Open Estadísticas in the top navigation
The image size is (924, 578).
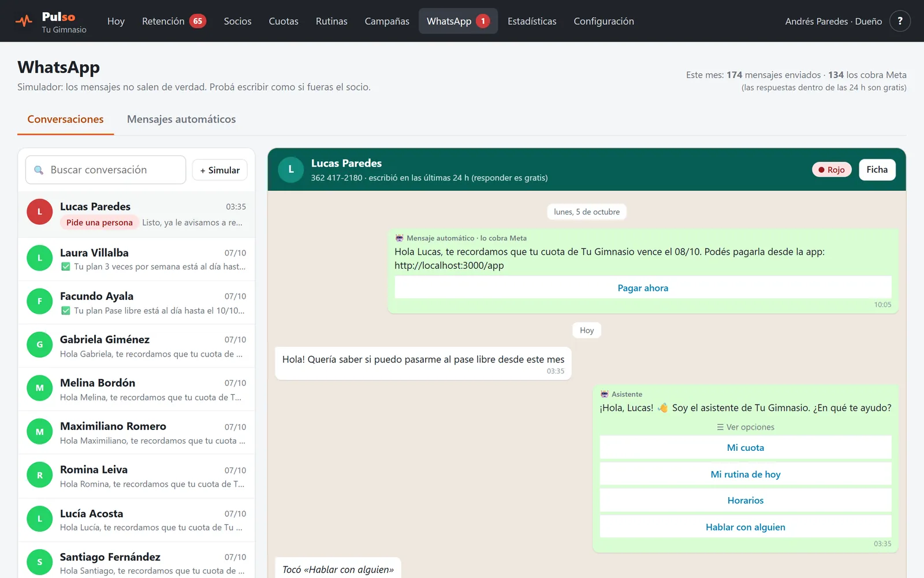tap(532, 21)
